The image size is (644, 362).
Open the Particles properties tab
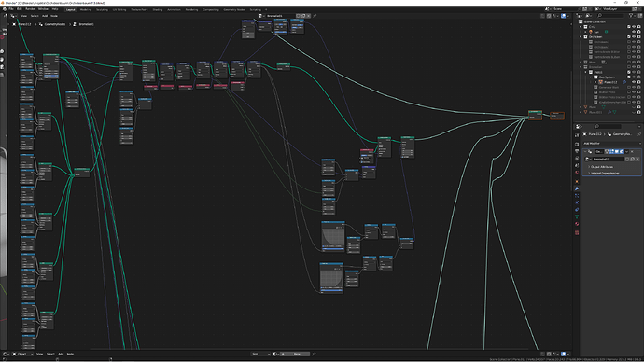pos(577,195)
